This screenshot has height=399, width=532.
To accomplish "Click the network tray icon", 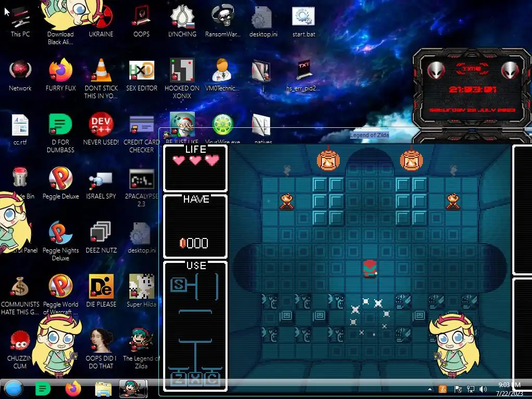I will pyautogui.click(x=471, y=389).
